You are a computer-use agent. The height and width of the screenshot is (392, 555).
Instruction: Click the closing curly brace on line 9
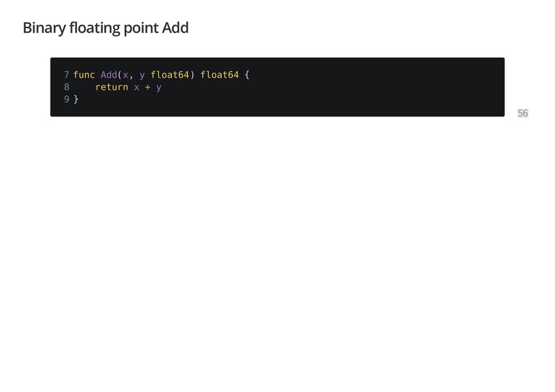point(76,99)
